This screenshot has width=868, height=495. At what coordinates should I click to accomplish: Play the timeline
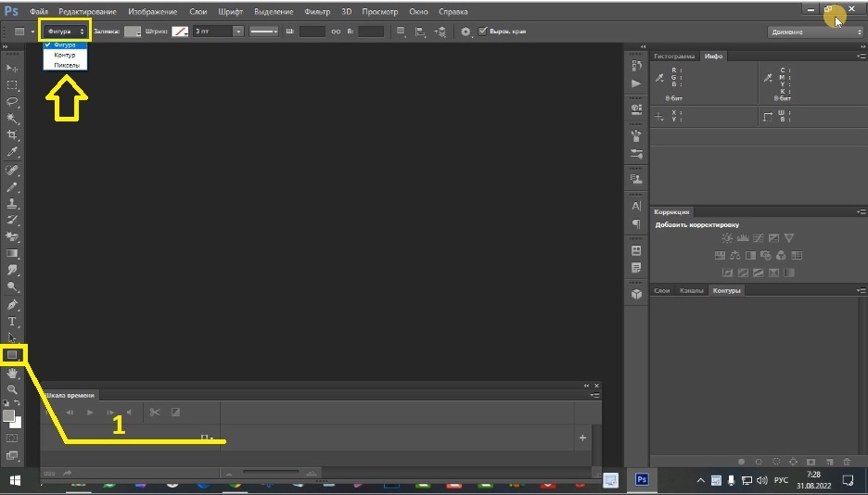tap(90, 412)
